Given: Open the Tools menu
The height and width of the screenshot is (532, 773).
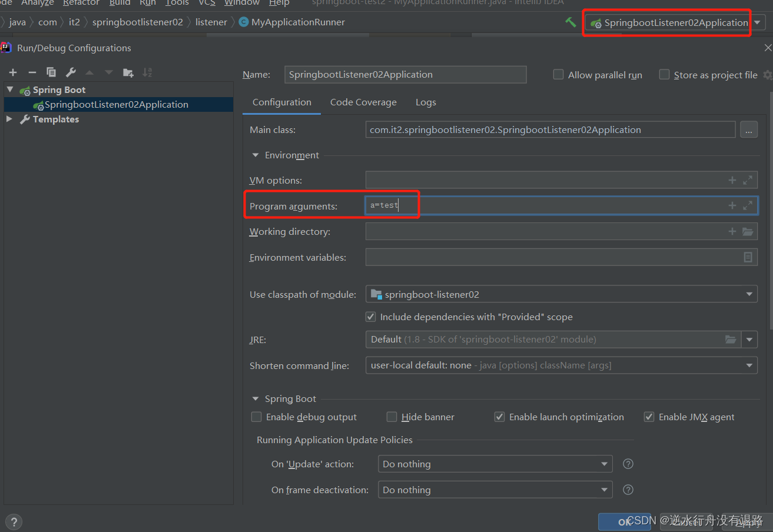Looking at the screenshot, I should 177,3.
